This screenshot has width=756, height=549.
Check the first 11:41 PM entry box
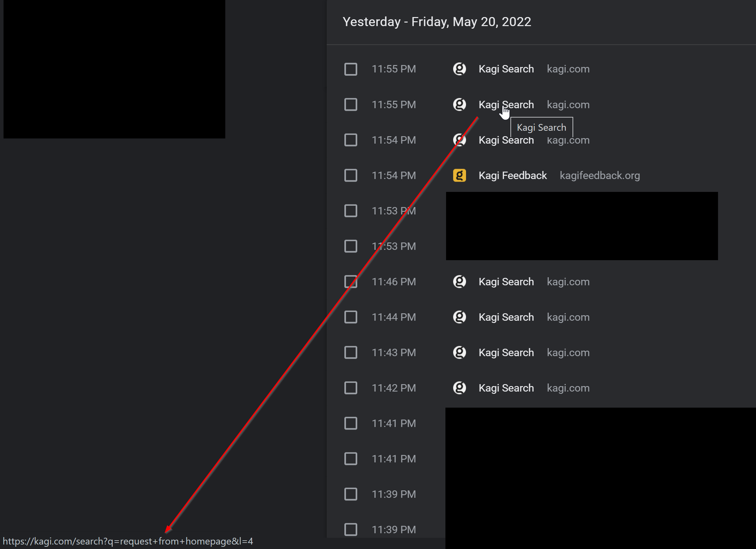[x=351, y=423]
